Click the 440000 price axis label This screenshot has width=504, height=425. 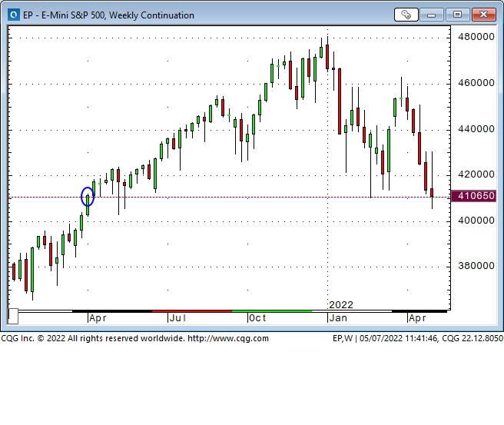click(476, 128)
